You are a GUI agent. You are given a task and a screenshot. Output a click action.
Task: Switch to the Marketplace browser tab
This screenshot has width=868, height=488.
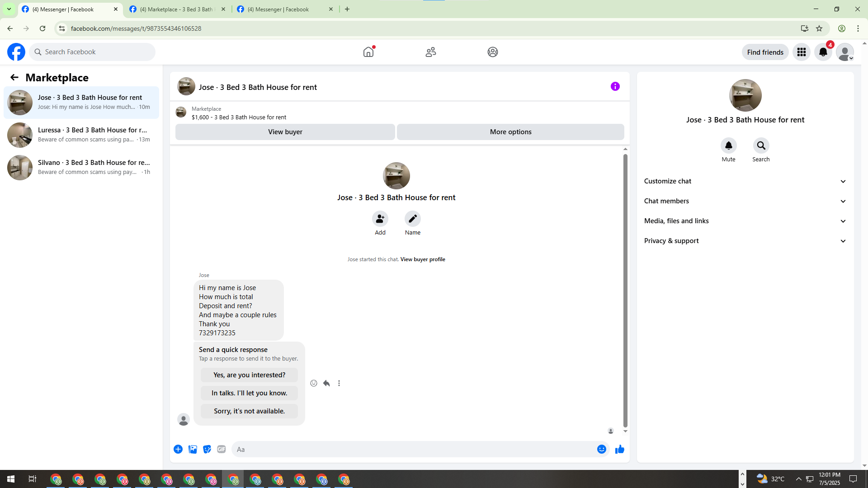point(176,9)
